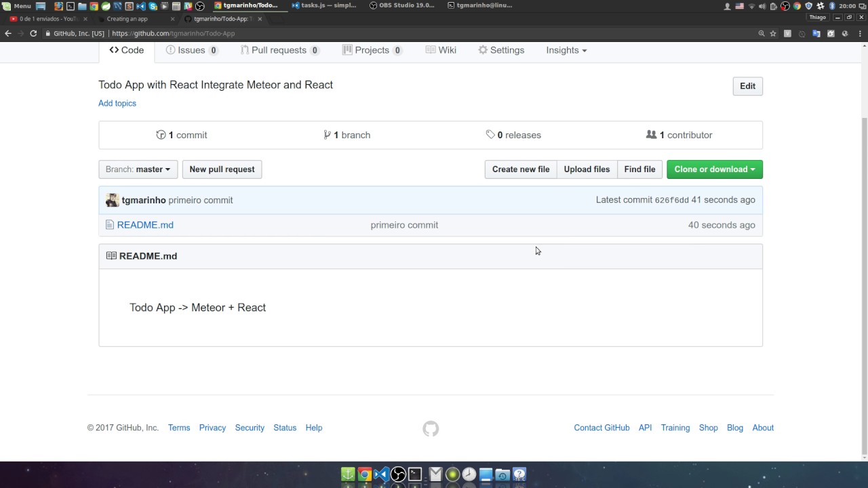Open OBS Studio from the bottom dock
The image size is (868, 488).
tap(399, 474)
